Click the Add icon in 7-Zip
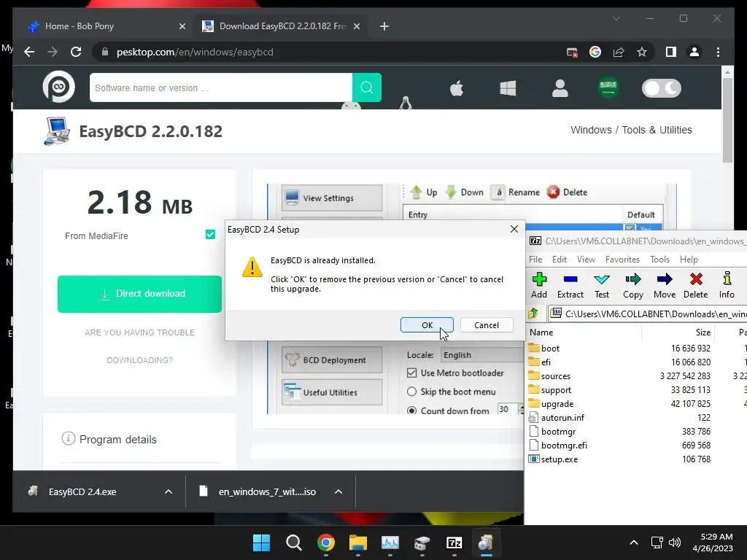 tap(539, 286)
